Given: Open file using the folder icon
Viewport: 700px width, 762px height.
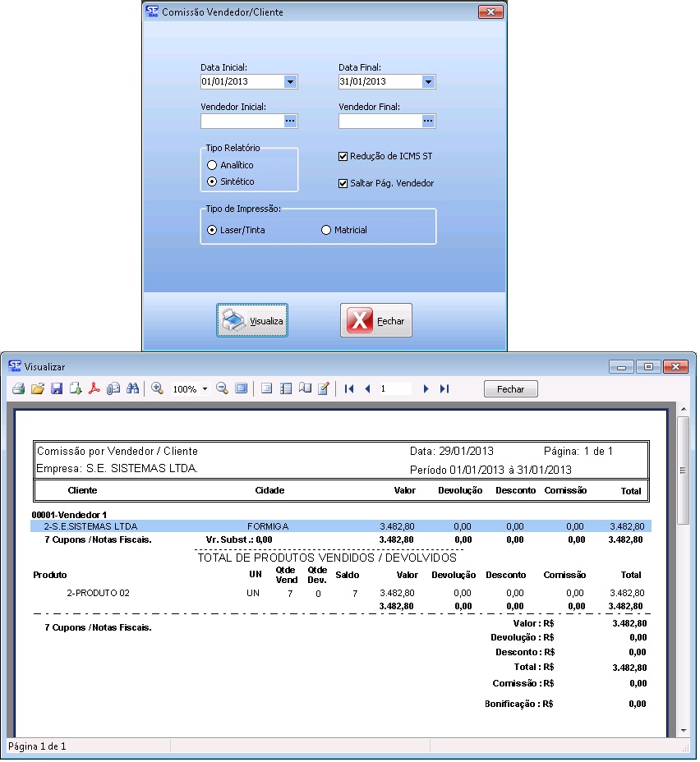Looking at the screenshot, I should click(37, 389).
